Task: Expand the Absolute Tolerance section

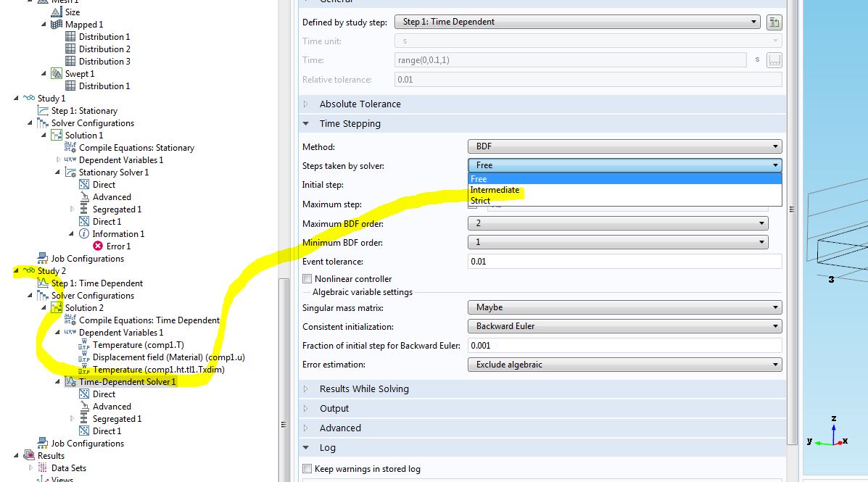Action: coord(360,104)
